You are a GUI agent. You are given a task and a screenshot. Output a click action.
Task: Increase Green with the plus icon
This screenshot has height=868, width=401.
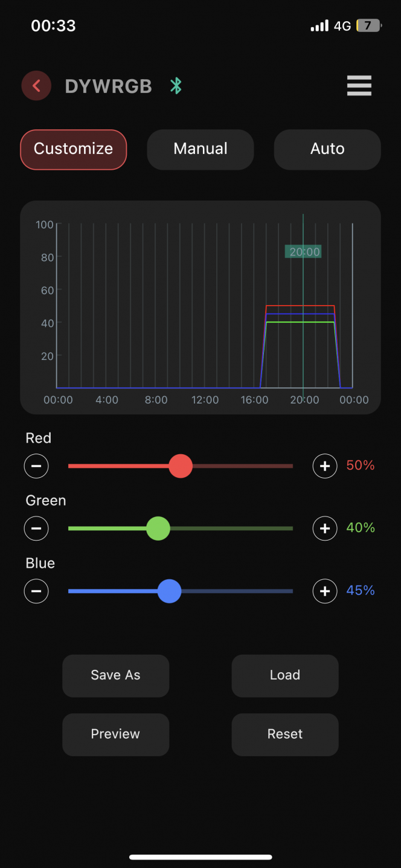[x=325, y=529]
